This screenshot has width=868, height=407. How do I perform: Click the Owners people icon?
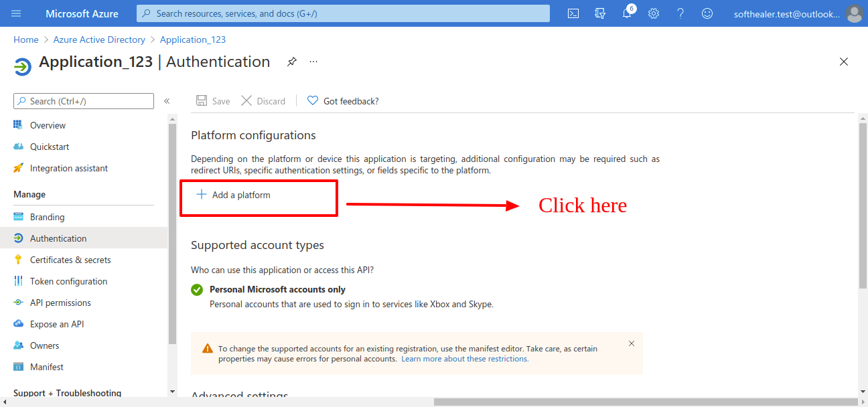pos(18,345)
